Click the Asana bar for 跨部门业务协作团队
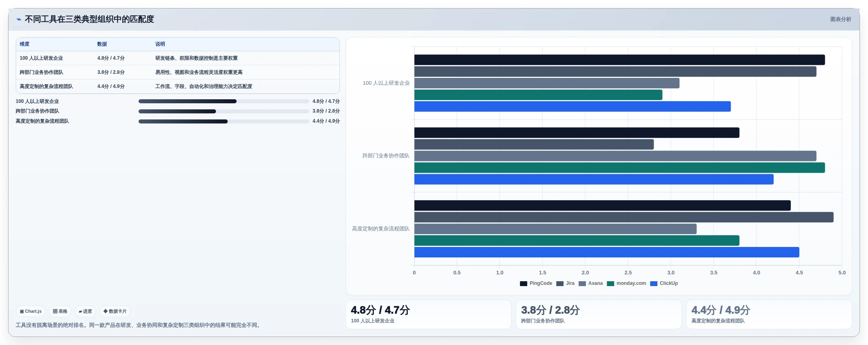This screenshot has height=345, width=868. [x=615, y=156]
